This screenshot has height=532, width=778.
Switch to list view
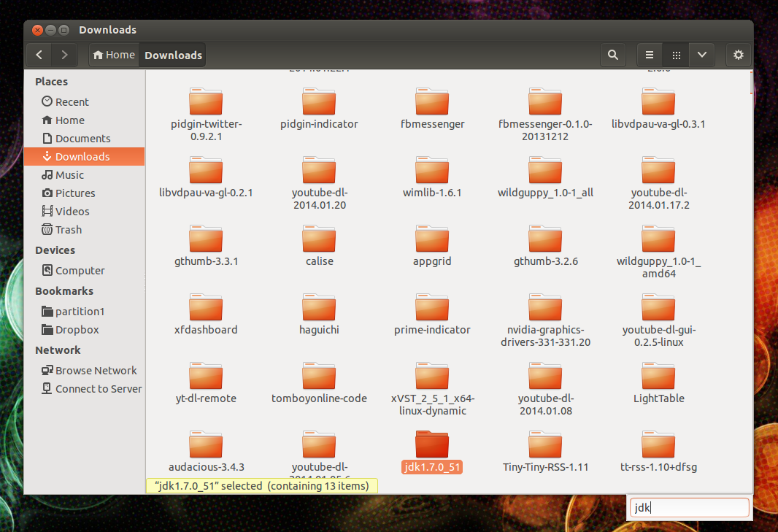pos(649,55)
